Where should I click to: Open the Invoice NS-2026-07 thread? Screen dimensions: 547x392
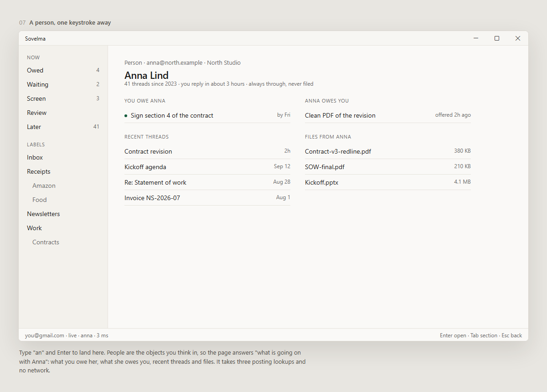coord(207,198)
